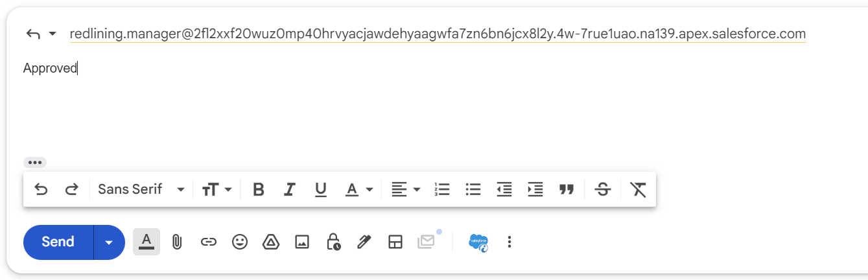Toggle italic formatting
This screenshot has height=280, width=868.
coord(290,189)
